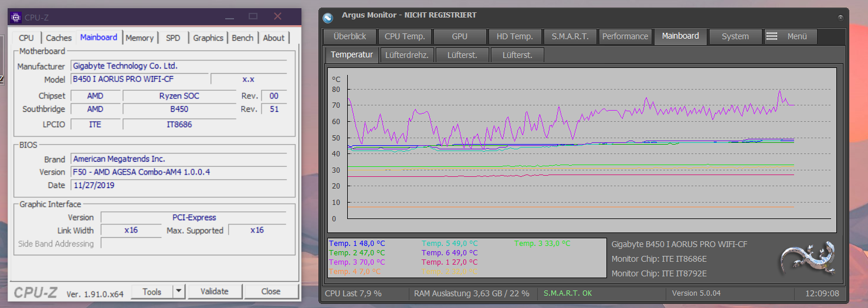Click the Chipset field showing Ryzen SOC

(179, 95)
